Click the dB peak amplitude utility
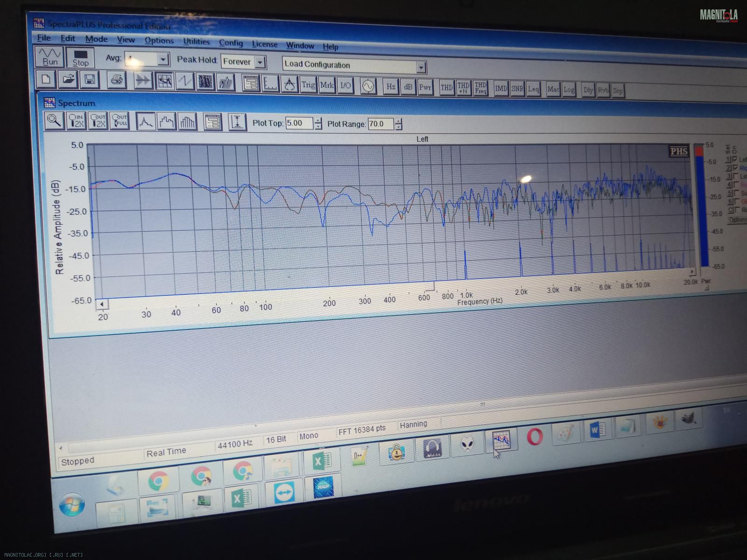This screenshot has height=560, width=747. coord(408,87)
